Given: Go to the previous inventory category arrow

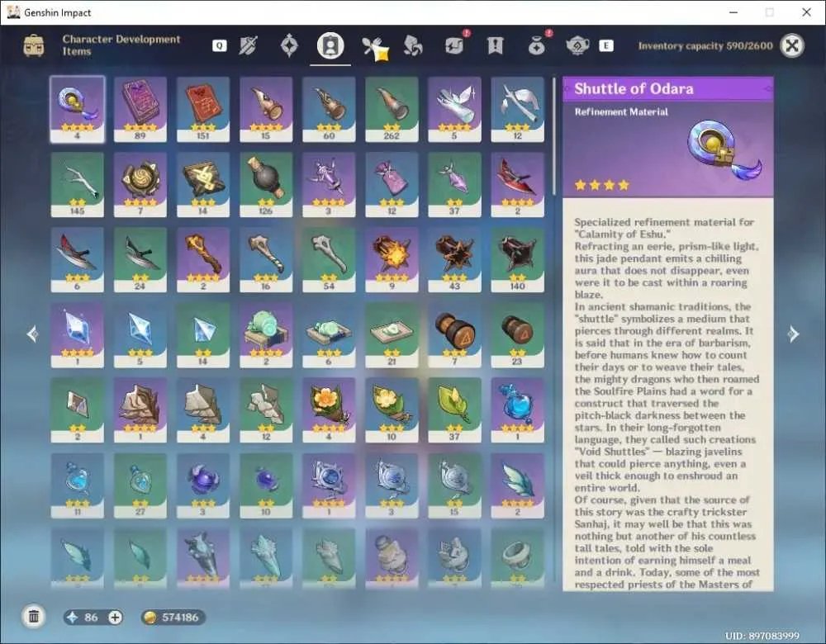Looking at the screenshot, I should [x=33, y=334].
